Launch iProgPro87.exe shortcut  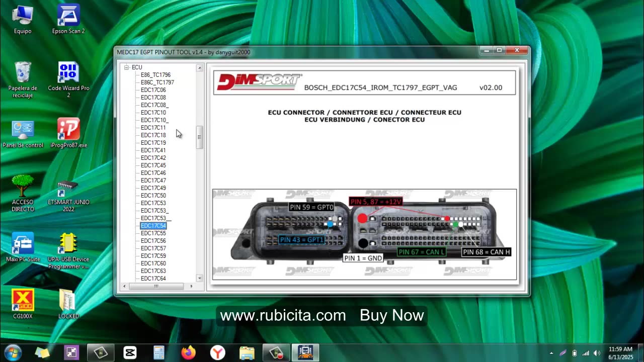click(68, 134)
